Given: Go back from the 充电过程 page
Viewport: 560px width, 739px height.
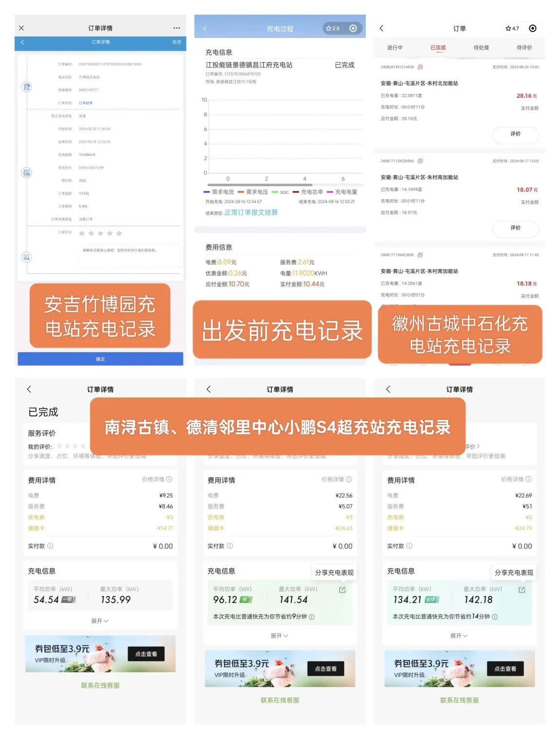Looking at the screenshot, I should pos(205,29).
